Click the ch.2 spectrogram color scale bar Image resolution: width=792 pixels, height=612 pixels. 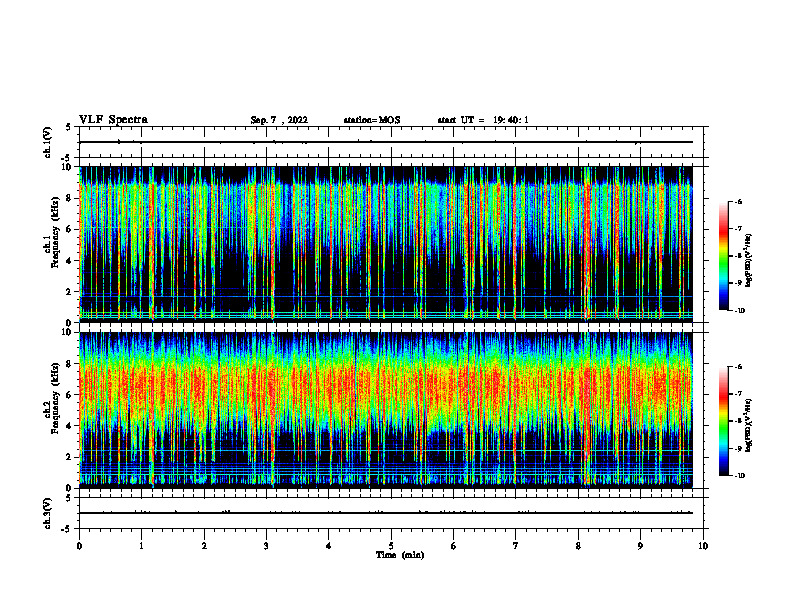pos(723,421)
